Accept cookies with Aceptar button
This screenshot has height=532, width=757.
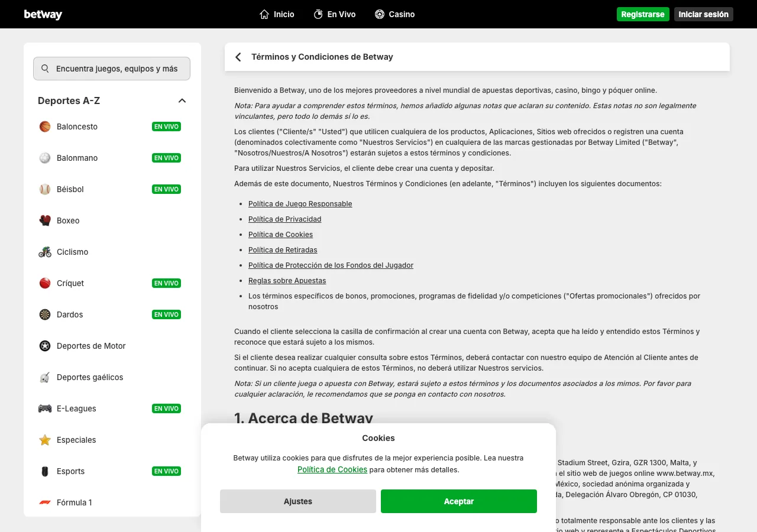coord(459,501)
